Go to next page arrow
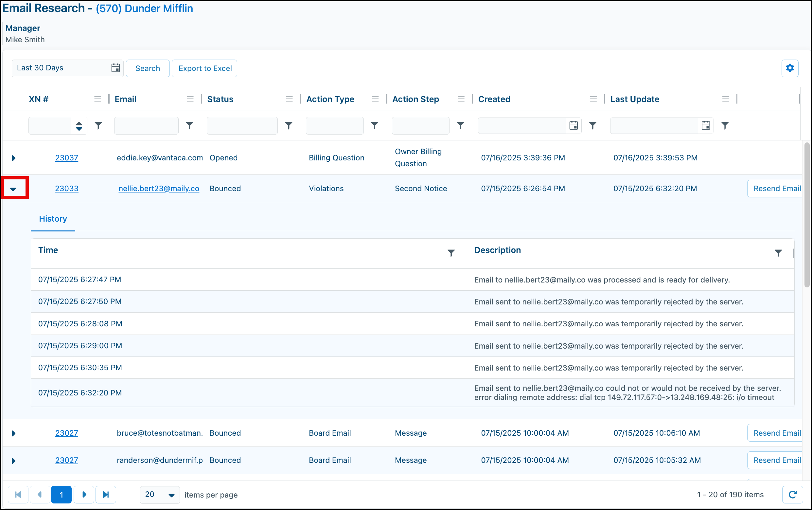 [84, 495]
